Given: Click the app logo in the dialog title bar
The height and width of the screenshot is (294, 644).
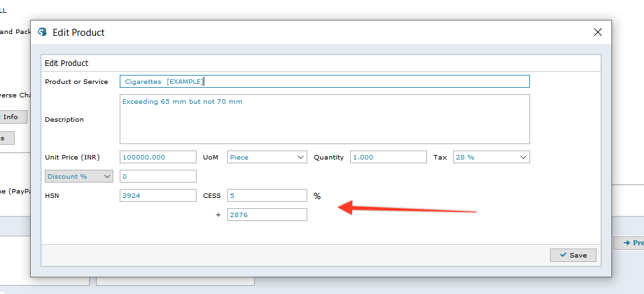Looking at the screenshot, I should (43, 32).
